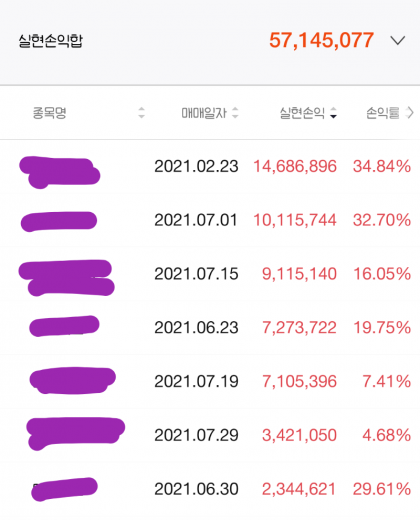This screenshot has width=420, height=520.
Task: Select profit amount 3,421,050
Action: click(x=299, y=435)
